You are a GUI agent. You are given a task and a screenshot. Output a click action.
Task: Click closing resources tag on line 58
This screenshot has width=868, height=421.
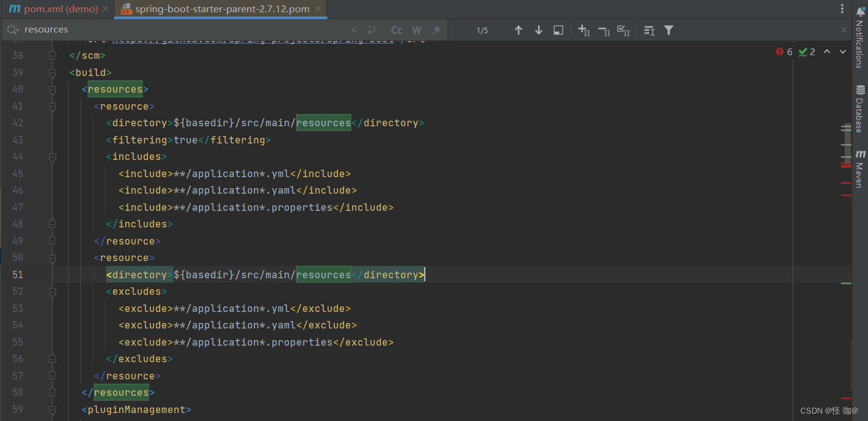[118, 393]
